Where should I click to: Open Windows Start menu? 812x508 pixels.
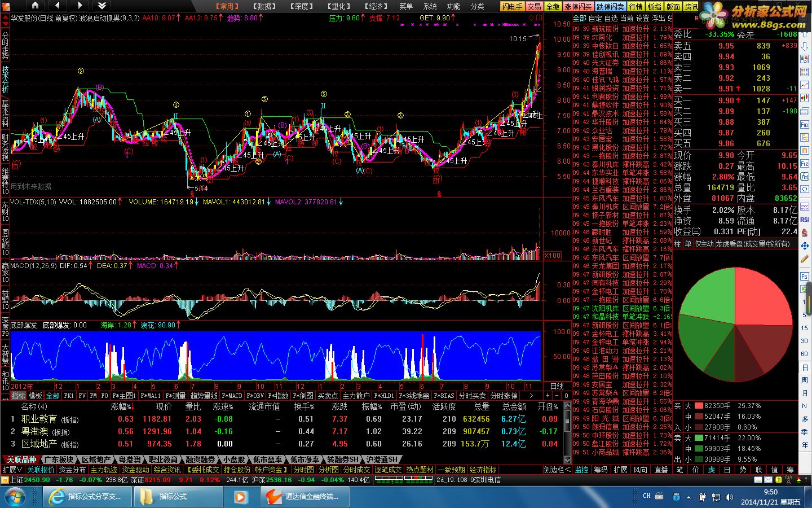(x=14, y=497)
